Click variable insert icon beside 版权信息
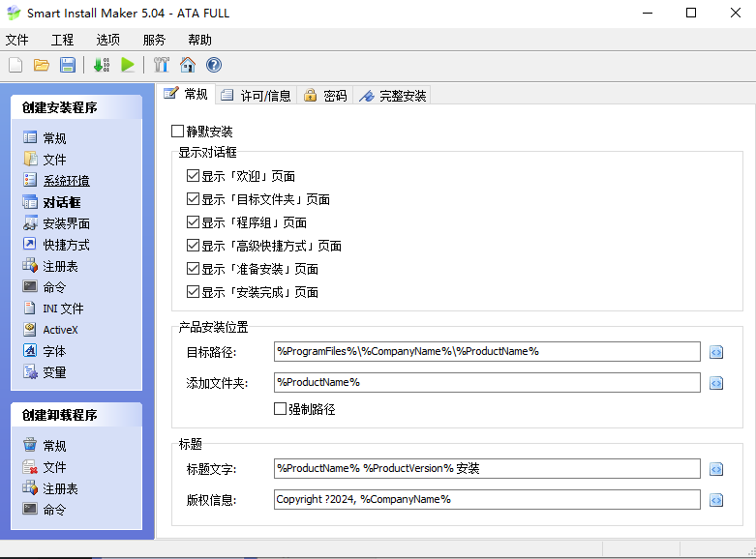756x559 pixels. click(x=716, y=500)
